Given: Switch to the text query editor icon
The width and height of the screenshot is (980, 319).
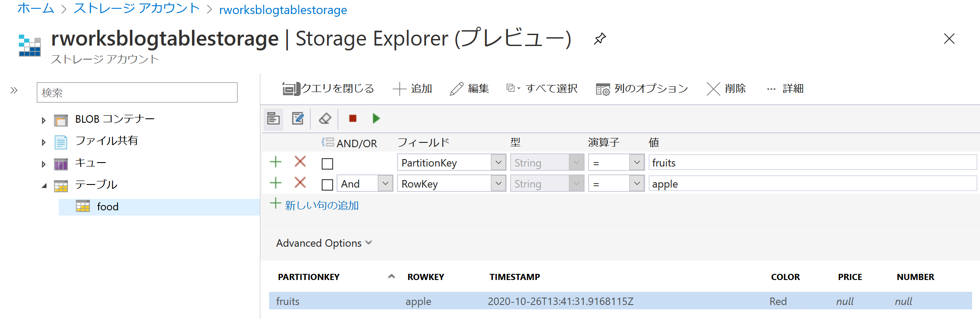Looking at the screenshot, I should [298, 118].
